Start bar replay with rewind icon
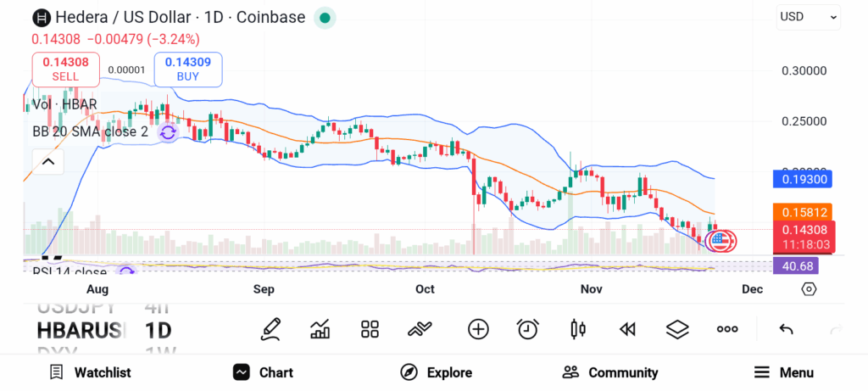Viewport: 868px width, 391px height. click(627, 329)
